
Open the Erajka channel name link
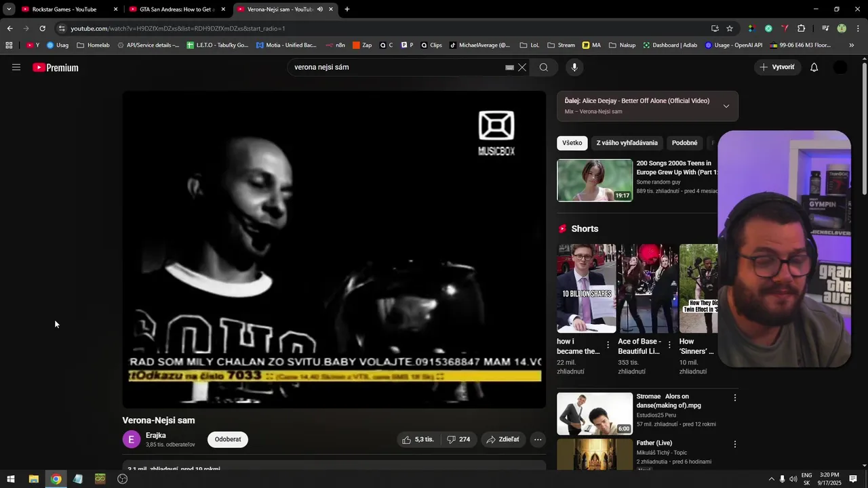(x=156, y=435)
